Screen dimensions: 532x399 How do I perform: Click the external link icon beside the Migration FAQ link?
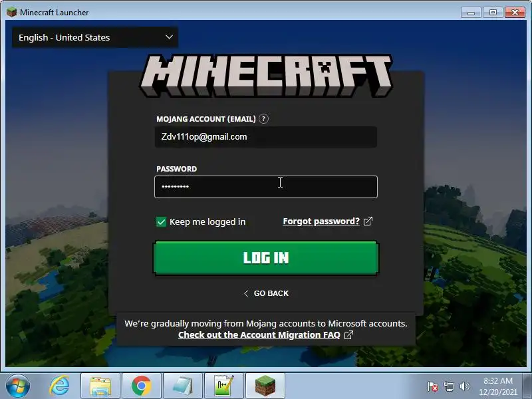348,335
